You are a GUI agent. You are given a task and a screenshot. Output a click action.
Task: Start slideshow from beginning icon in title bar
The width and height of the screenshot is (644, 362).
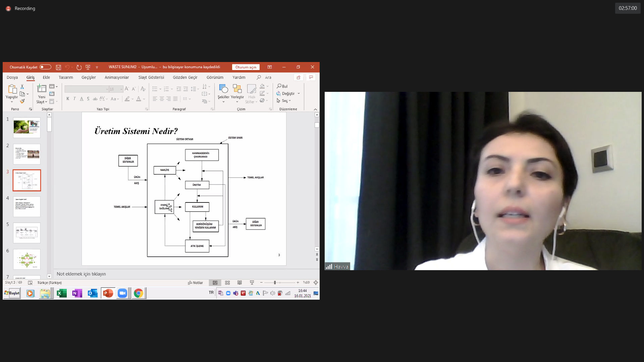click(x=88, y=67)
